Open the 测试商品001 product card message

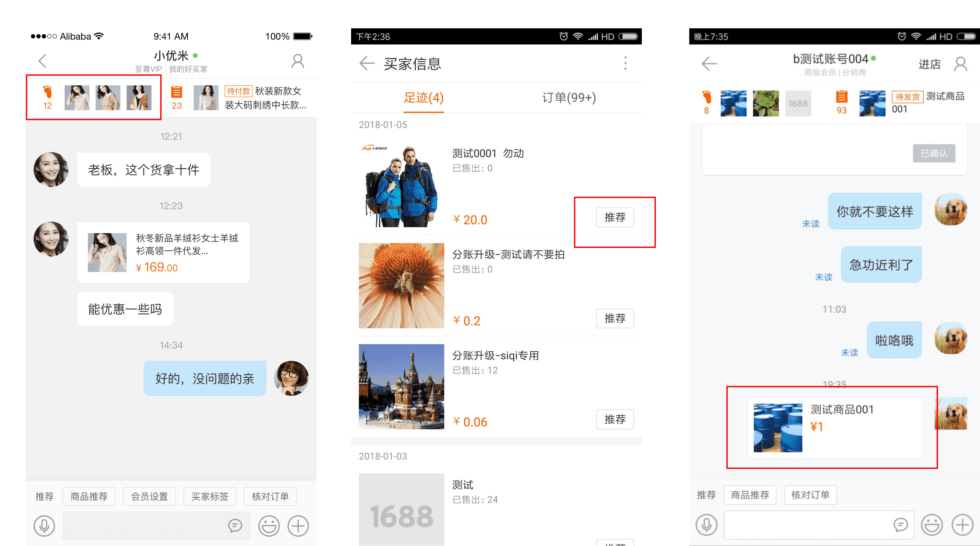click(x=834, y=427)
